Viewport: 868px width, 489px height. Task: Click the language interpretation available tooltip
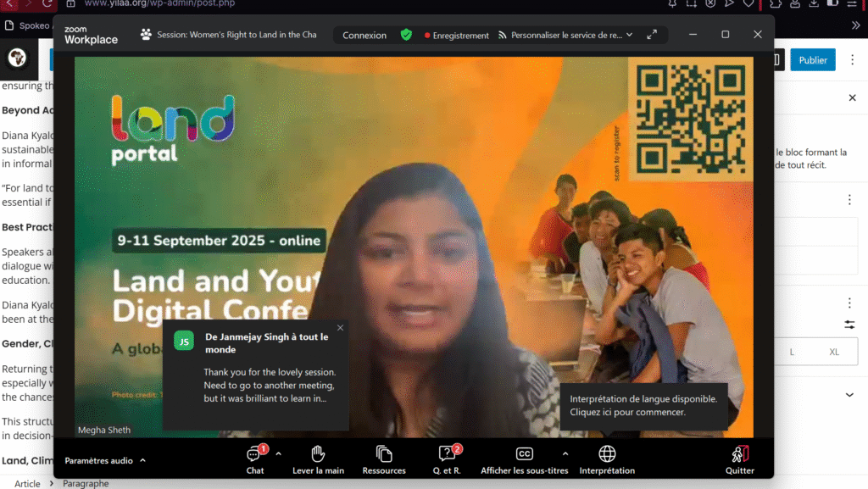coord(643,405)
